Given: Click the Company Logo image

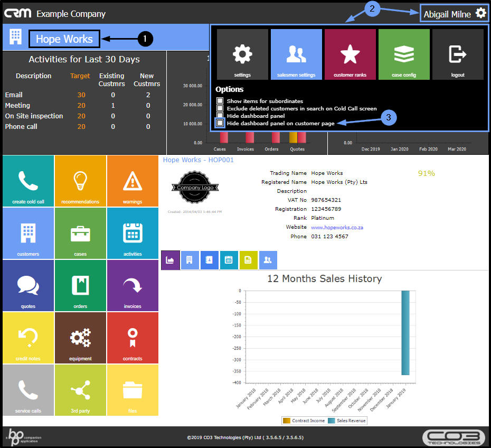Looking at the screenshot, I should [x=195, y=187].
